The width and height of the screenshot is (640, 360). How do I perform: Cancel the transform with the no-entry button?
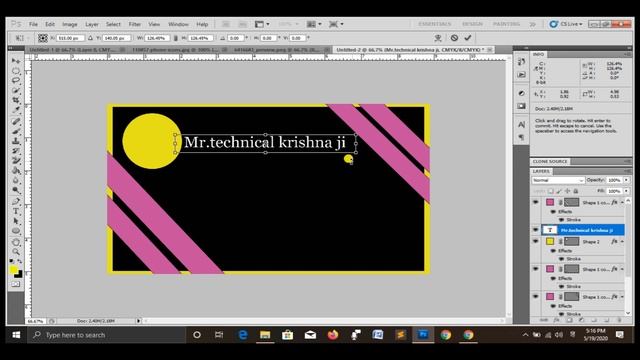(x=454, y=38)
